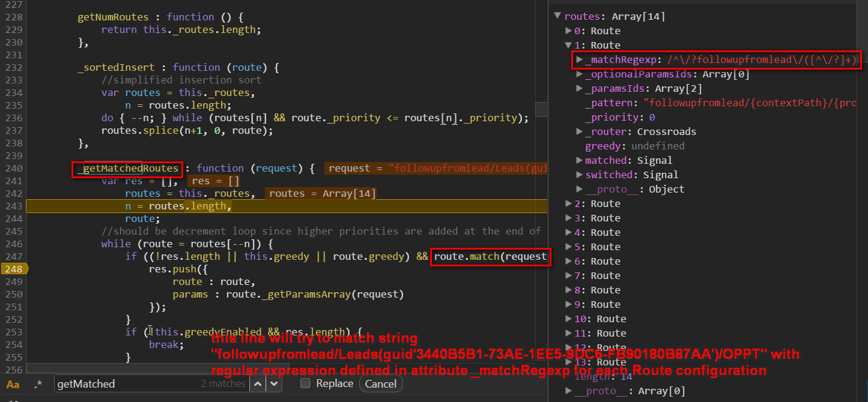Toggle the .* regular expression search option

point(38,384)
